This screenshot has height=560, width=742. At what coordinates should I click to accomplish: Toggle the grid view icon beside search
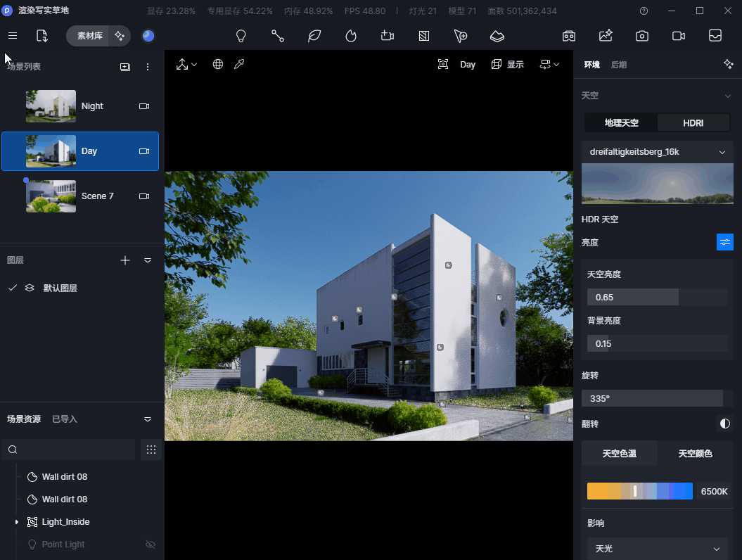pyautogui.click(x=151, y=450)
